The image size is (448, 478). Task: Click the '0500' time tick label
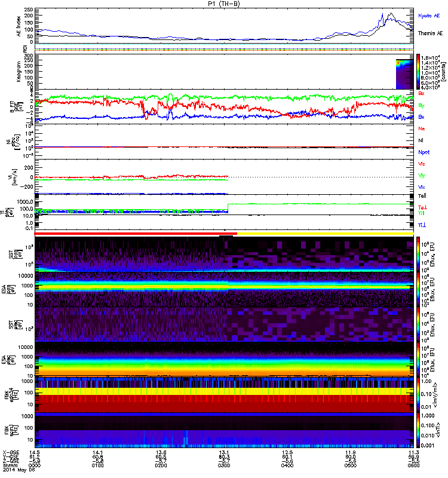pos(350,465)
